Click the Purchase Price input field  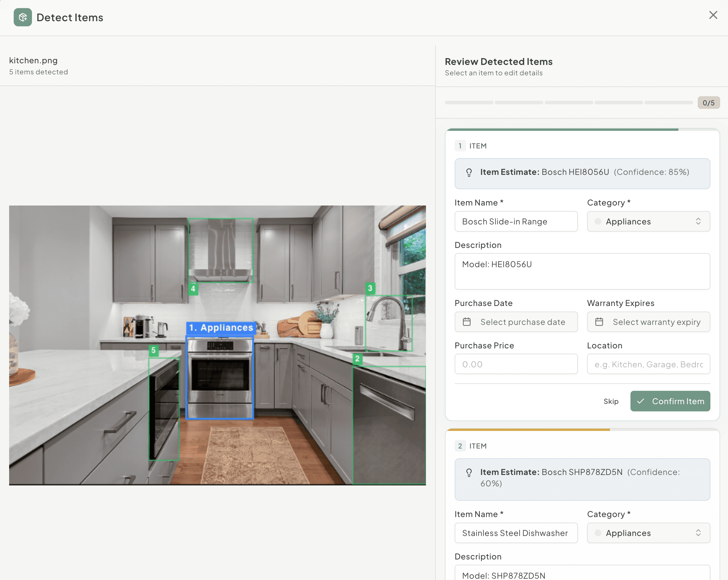(516, 364)
